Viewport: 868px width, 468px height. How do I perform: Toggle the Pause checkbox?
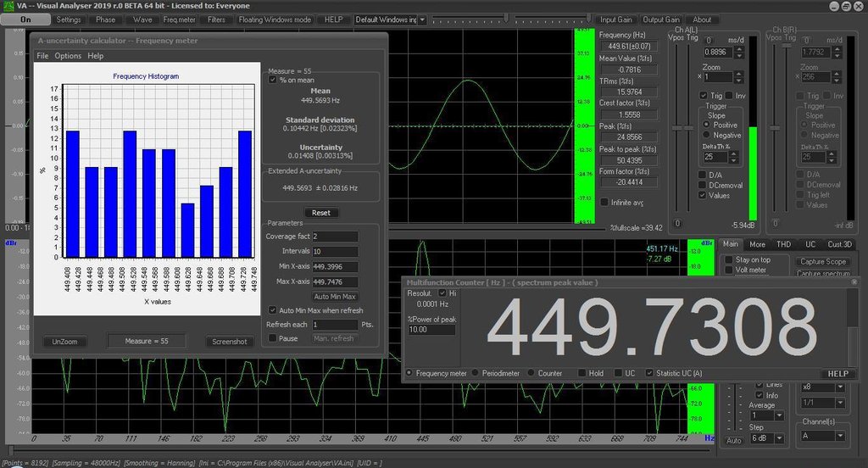[x=272, y=337]
